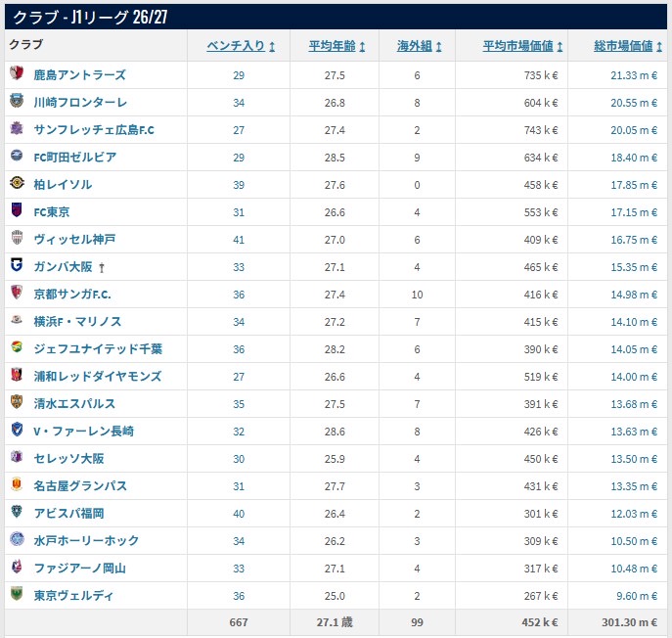672x638 pixels.
Task: Sort table by 平均年齢 column
Action: click(x=336, y=46)
